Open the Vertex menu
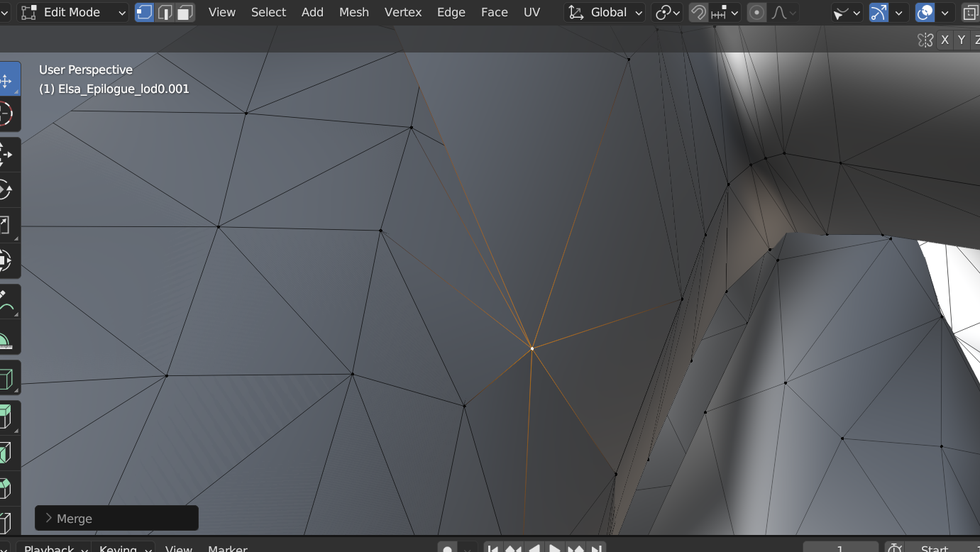The width and height of the screenshot is (980, 552). [403, 12]
